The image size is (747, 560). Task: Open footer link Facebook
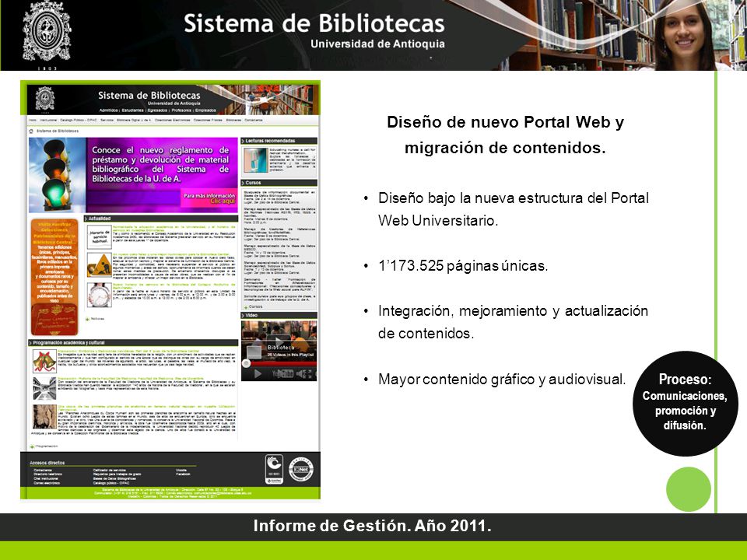coord(183,474)
